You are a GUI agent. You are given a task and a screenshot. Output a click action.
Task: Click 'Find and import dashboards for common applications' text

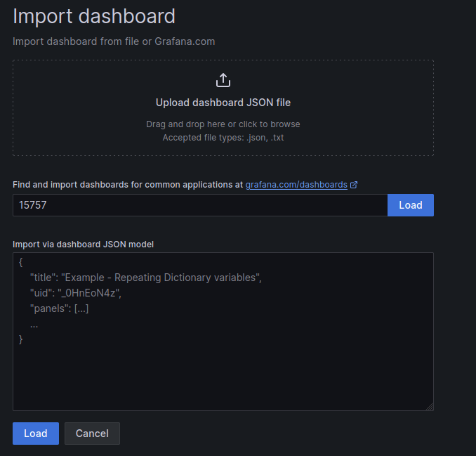[x=124, y=185]
